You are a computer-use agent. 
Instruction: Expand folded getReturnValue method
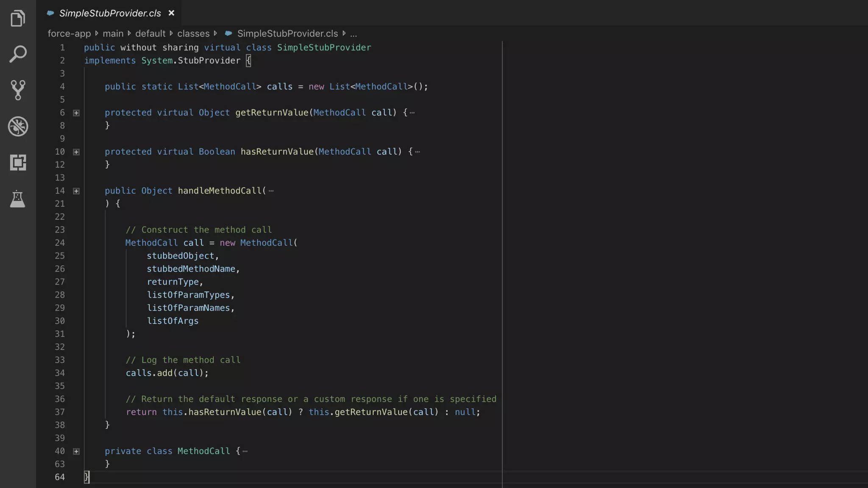pyautogui.click(x=76, y=113)
